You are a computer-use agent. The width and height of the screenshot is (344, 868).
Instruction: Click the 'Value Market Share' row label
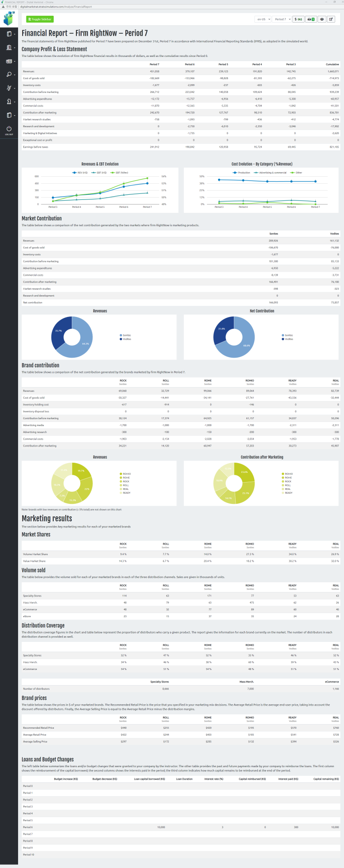click(x=35, y=561)
